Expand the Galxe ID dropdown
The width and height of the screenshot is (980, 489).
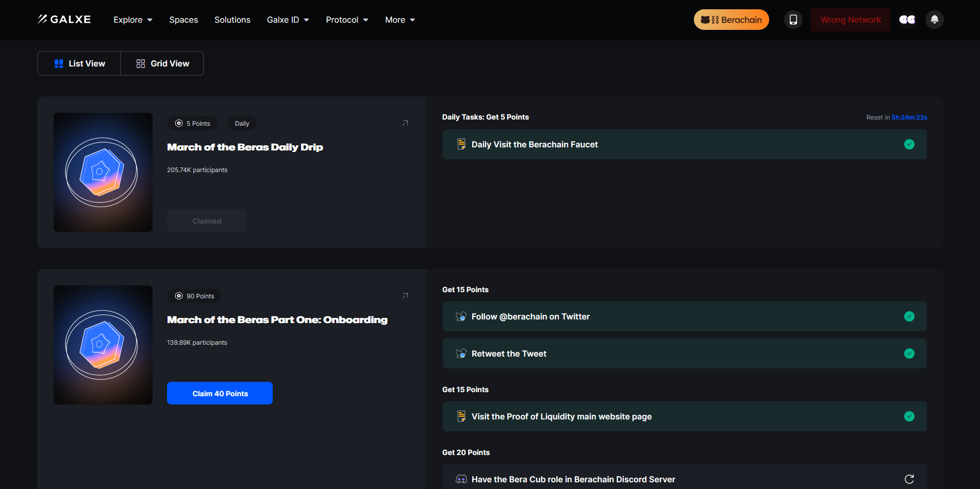pos(288,20)
